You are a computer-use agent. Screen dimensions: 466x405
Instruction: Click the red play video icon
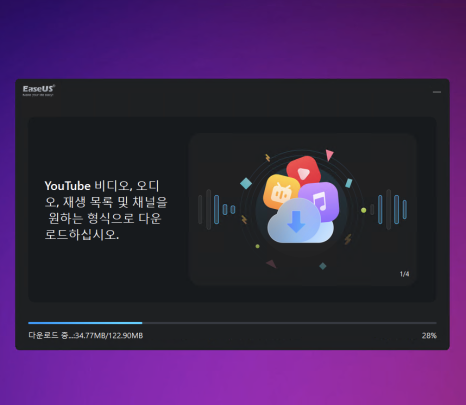pyautogui.click(x=304, y=171)
